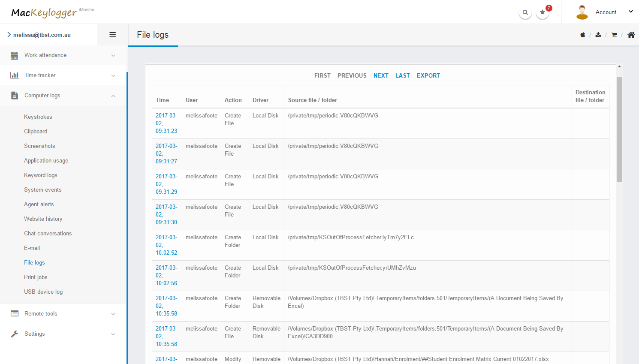Viewport: 639px width, 364px height.
Task: Jump to the LAST page link
Action: [x=402, y=75]
